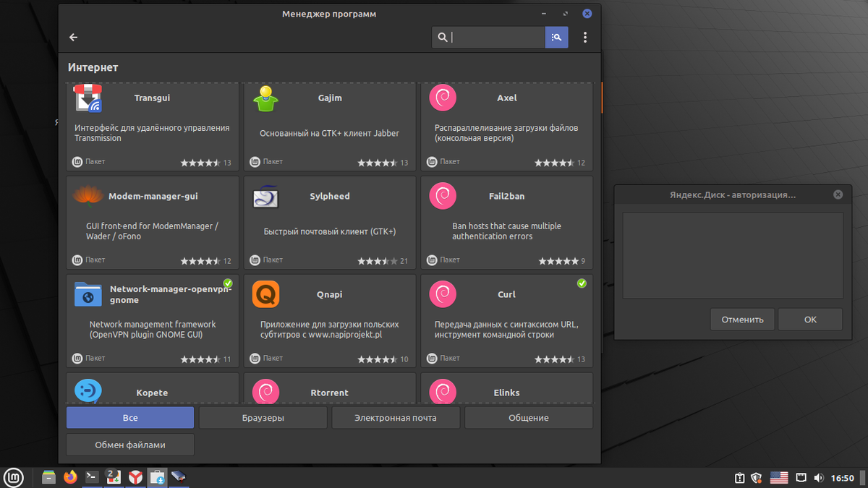The width and height of the screenshot is (868, 488).
Task: Open the search filter button beside search box
Action: [x=556, y=37]
